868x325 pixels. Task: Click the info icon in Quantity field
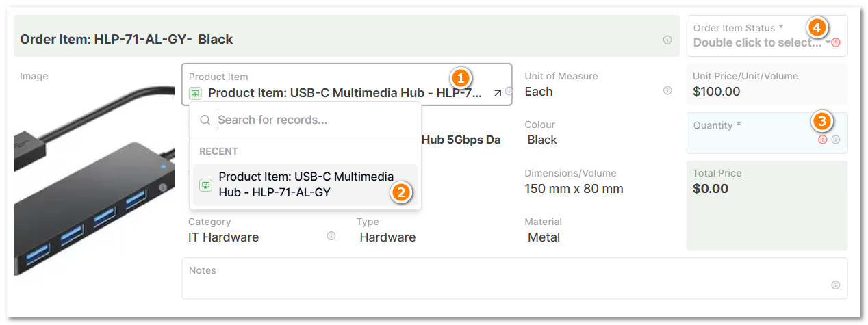pyautogui.click(x=836, y=140)
